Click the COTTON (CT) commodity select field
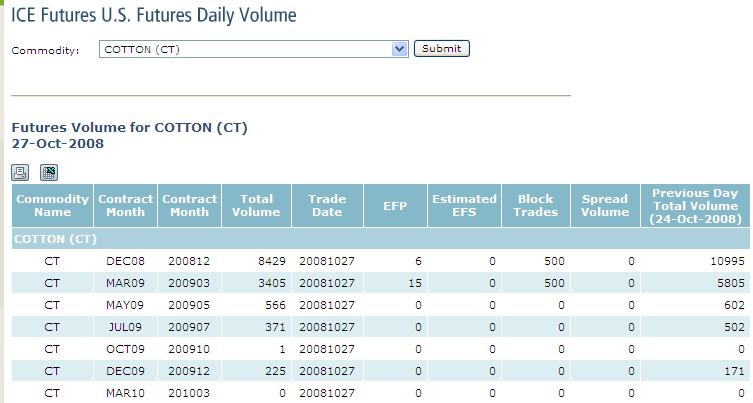The image size is (753, 403). [x=254, y=49]
